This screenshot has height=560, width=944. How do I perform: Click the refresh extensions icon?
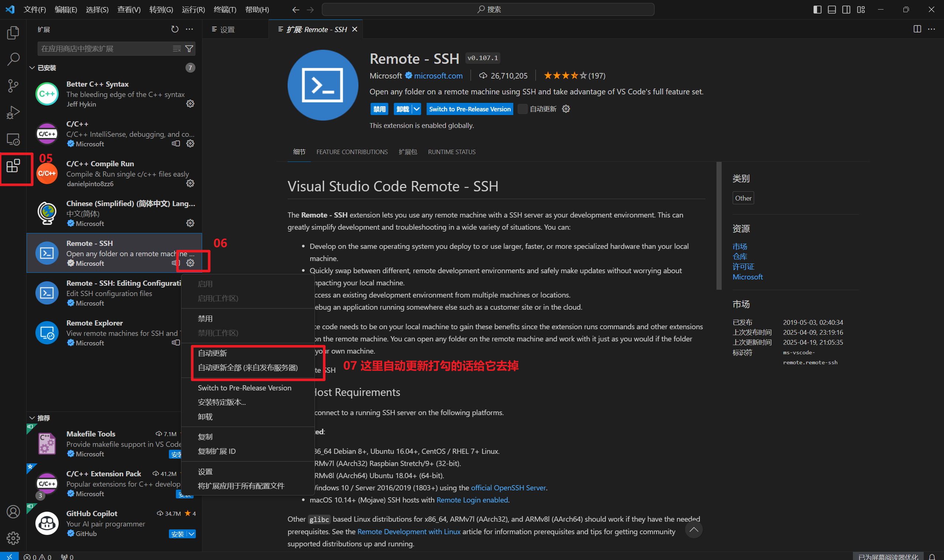[175, 29]
